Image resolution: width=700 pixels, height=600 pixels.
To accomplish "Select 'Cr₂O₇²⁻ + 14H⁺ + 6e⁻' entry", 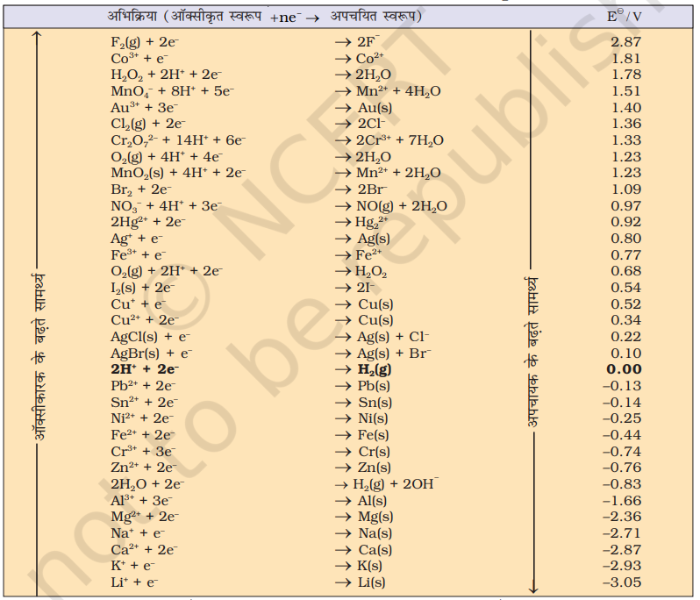I will click(x=178, y=140).
